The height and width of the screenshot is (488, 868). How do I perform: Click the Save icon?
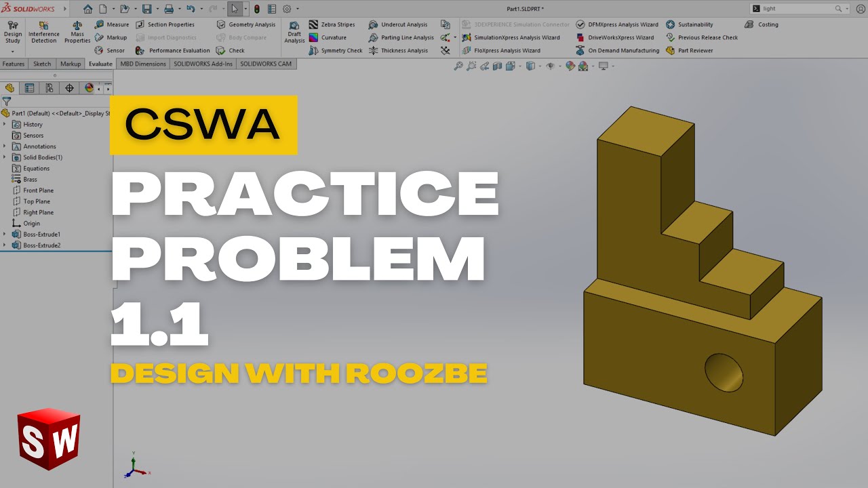(146, 9)
